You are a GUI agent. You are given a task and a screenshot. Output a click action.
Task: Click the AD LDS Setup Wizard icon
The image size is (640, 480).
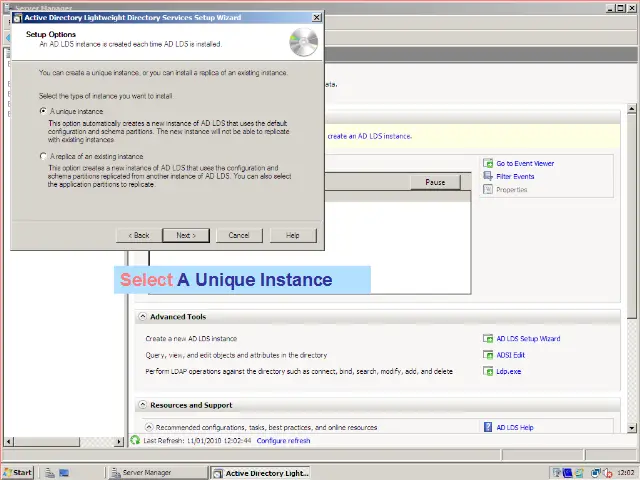tap(488, 338)
